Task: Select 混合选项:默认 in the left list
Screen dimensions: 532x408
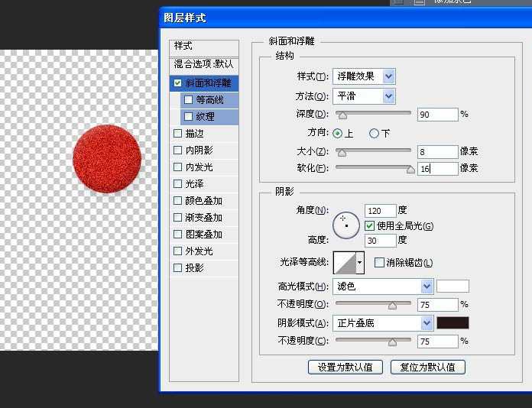Action: (x=204, y=64)
